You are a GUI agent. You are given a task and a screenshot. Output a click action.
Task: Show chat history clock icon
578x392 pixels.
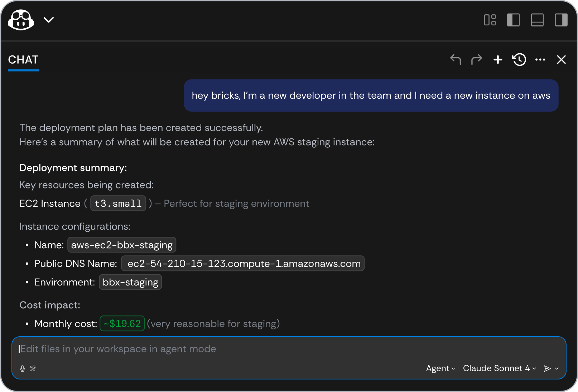pyautogui.click(x=519, y=59)
